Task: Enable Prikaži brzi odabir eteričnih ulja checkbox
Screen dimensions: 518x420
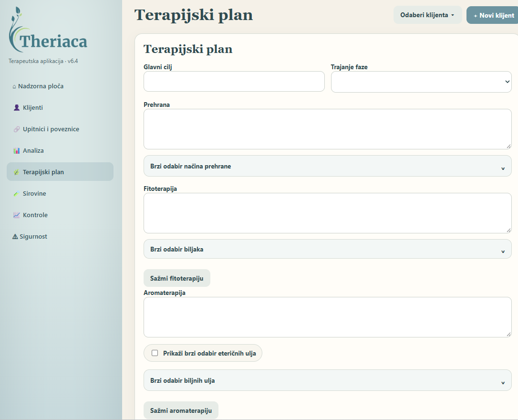Action: (x=155, y=353)
